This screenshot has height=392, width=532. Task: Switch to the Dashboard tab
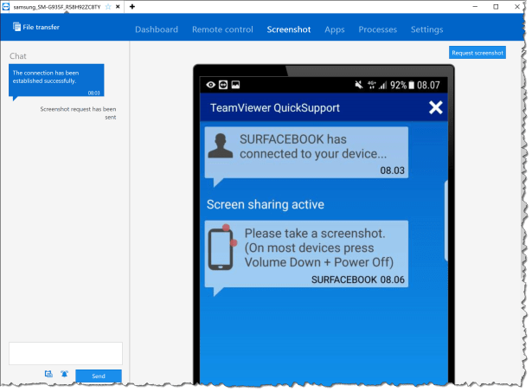tap(157, 29)
